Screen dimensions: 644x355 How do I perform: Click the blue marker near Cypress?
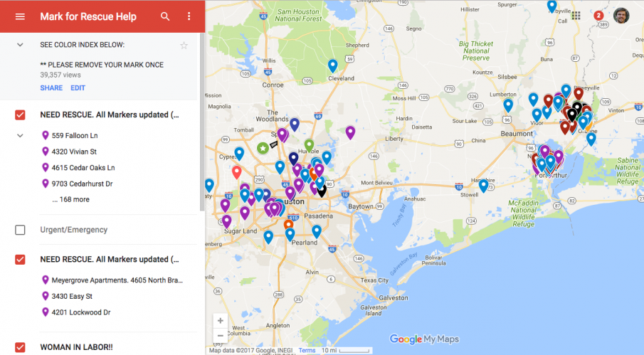tap(239, 154)
